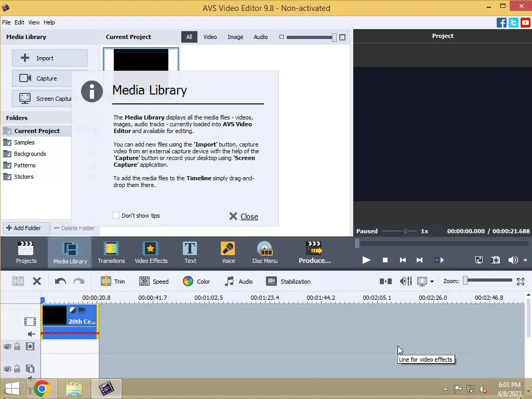Click the Split tool icon in the timeline toolbar
The image size is (532, 399).
click(18, 281)
